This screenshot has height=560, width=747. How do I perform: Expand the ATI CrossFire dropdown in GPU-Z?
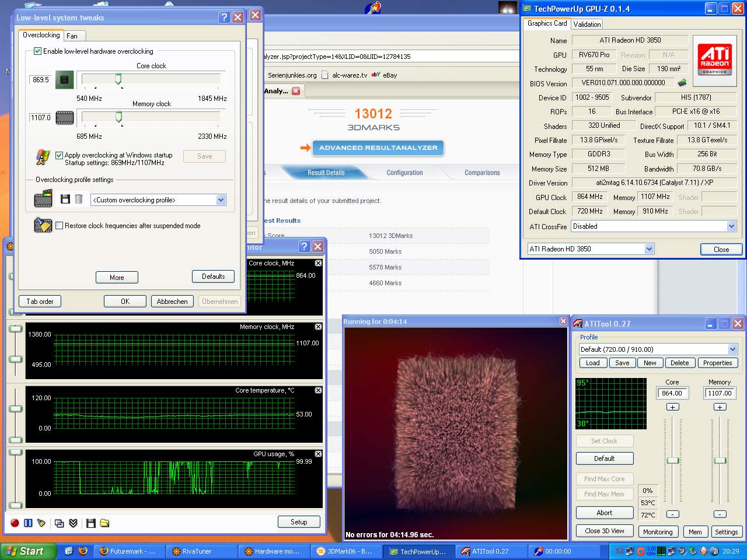click(731, 226)
